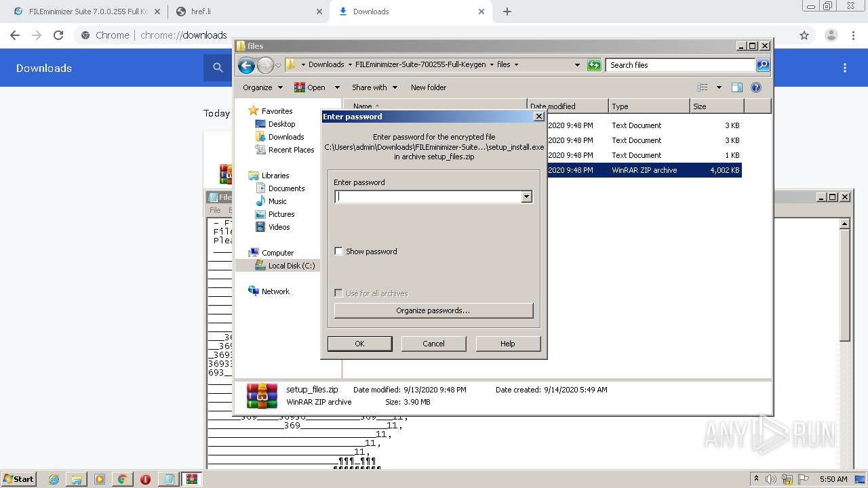Screen dimensions: 868x488
Task: Open Windows Media Player taskbar icon
Action: (100, 479)
